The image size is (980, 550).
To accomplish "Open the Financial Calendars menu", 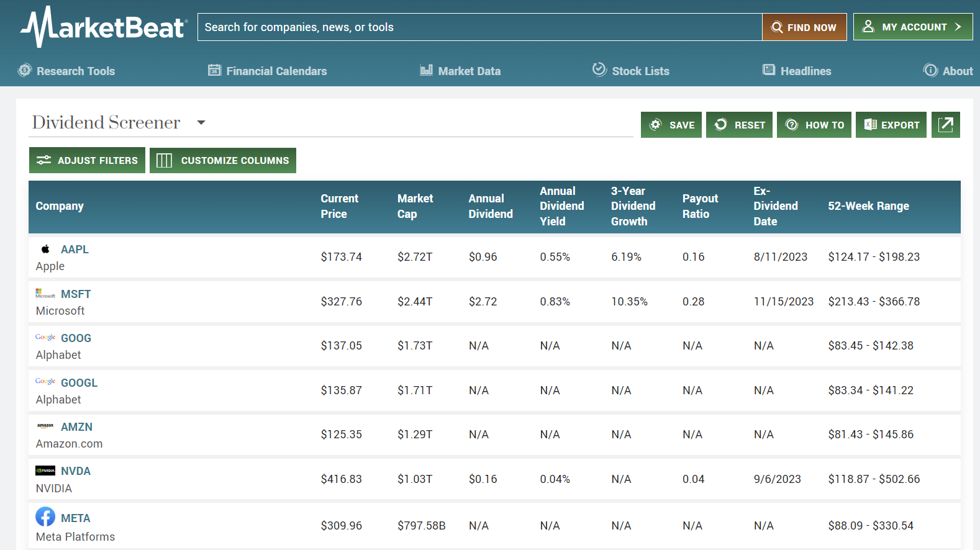I will click(268, 71).
